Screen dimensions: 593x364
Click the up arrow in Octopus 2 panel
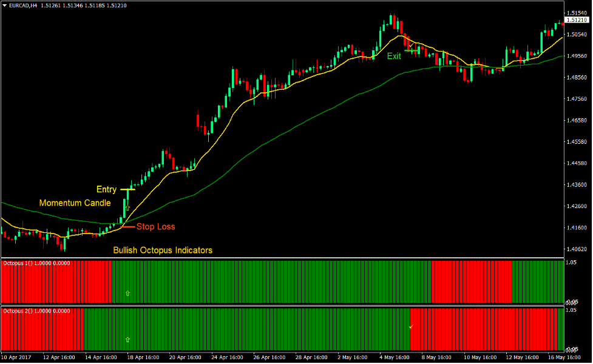click(127, 340)
